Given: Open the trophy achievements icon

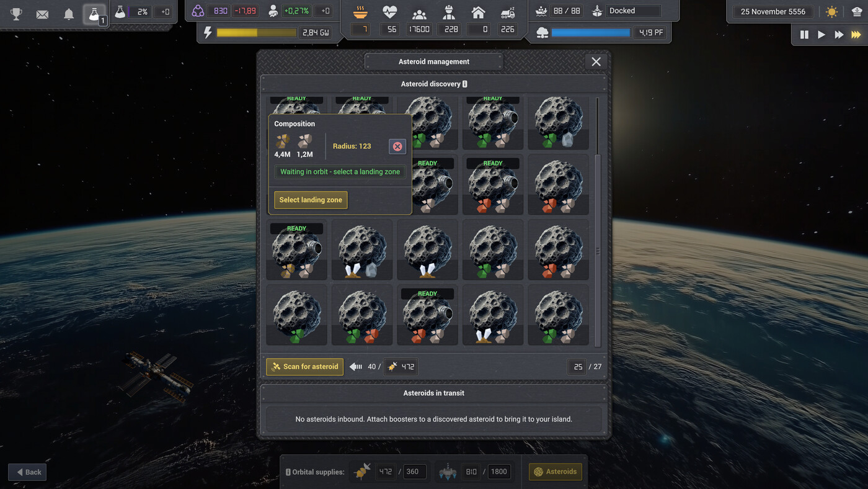Looking at the screenshot, I should point(16,14).
